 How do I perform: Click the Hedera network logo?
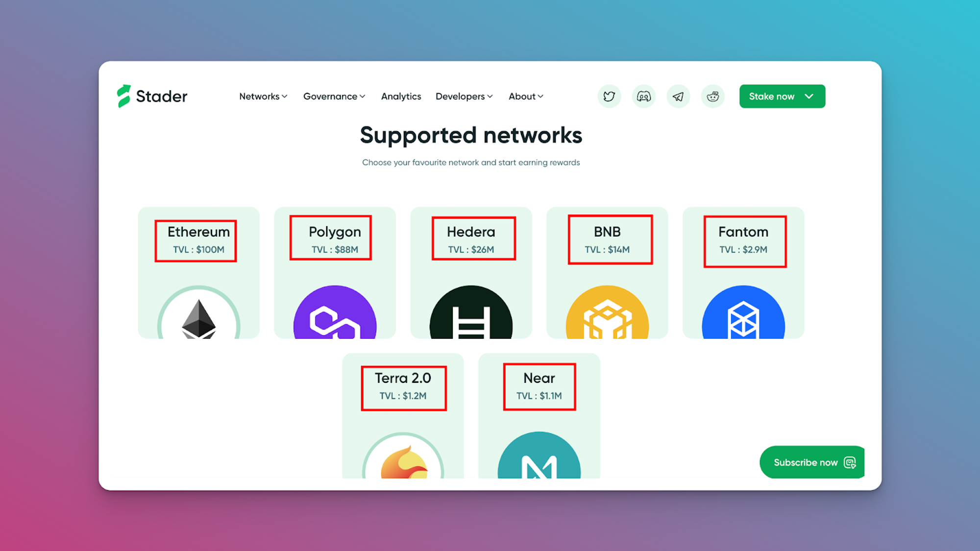point(471,312)
